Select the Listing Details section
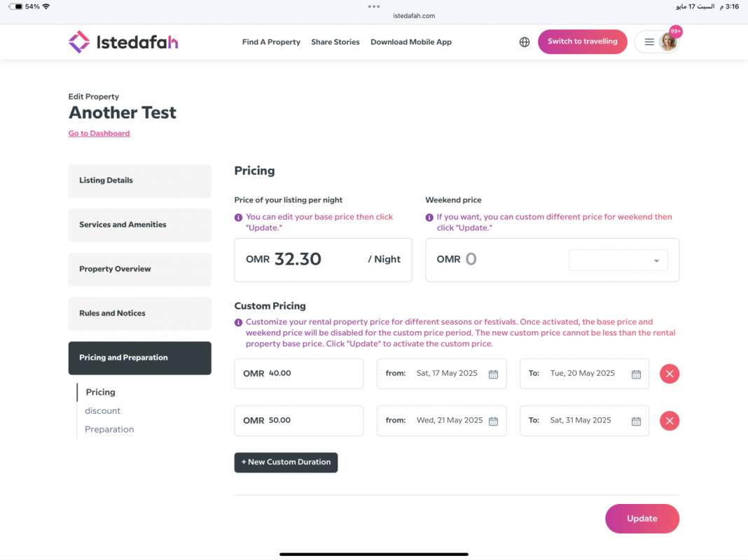 140,181
